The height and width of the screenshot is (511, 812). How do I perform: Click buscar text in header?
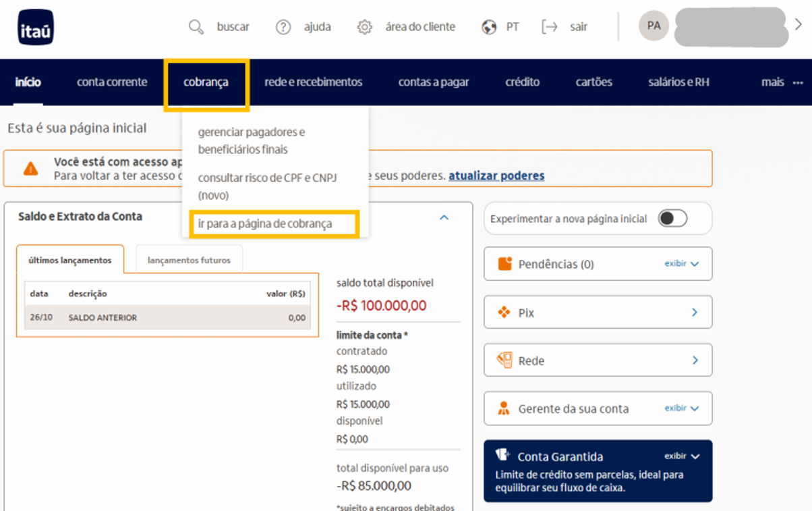point(233,27)
